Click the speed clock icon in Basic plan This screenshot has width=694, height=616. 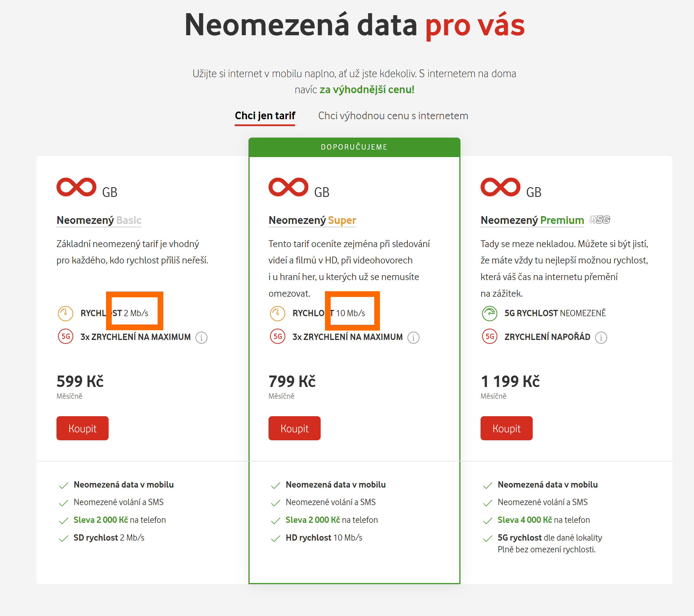tap(66, 313)
